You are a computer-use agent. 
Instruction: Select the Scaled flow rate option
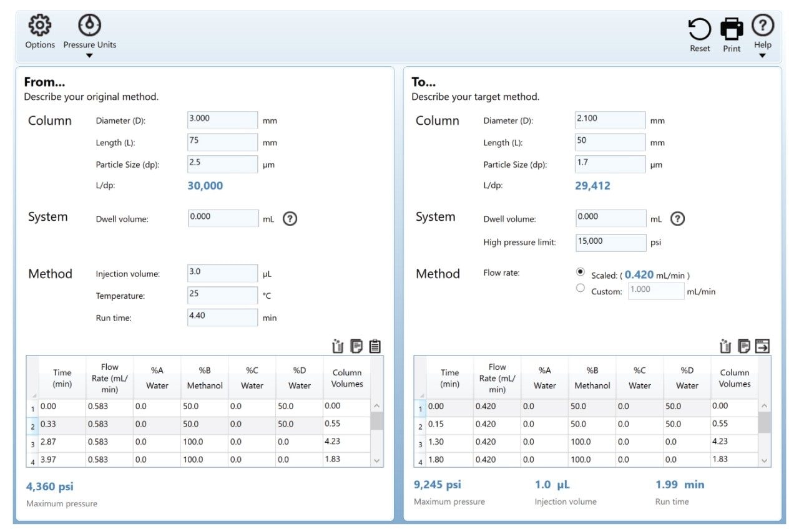(581, 273)
